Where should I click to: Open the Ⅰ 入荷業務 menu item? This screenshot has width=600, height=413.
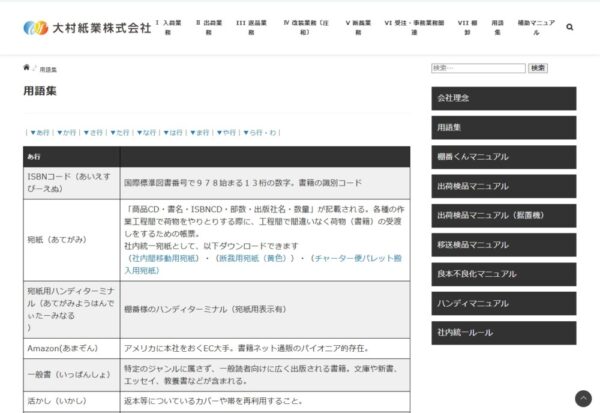tap(170, 27)
